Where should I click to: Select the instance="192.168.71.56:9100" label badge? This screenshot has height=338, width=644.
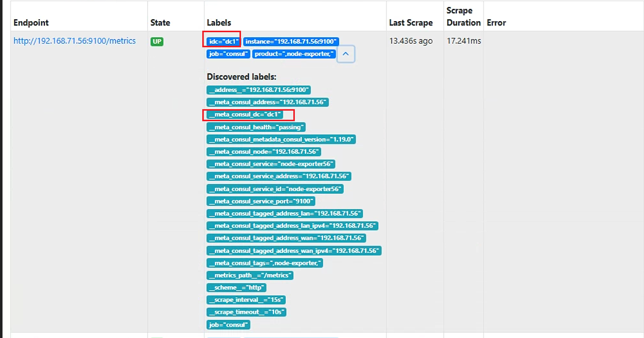pyautogui.click(x=291, y=41)
